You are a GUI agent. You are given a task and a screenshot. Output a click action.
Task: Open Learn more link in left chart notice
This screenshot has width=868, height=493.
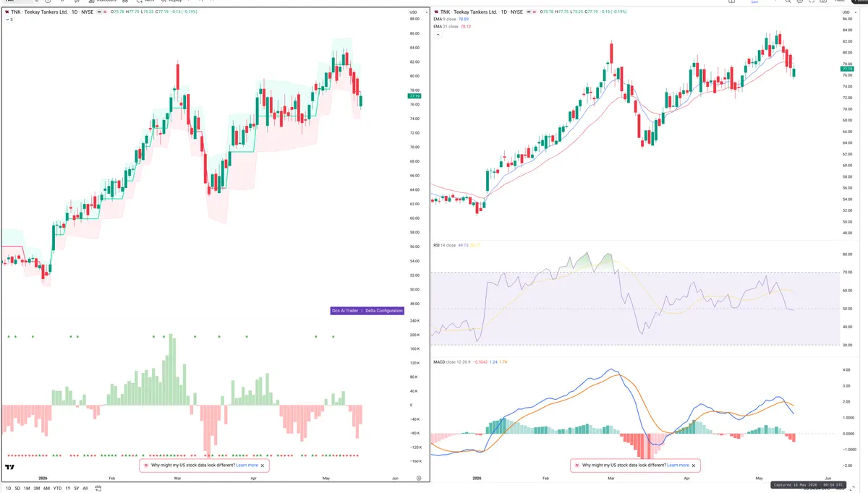247,466
